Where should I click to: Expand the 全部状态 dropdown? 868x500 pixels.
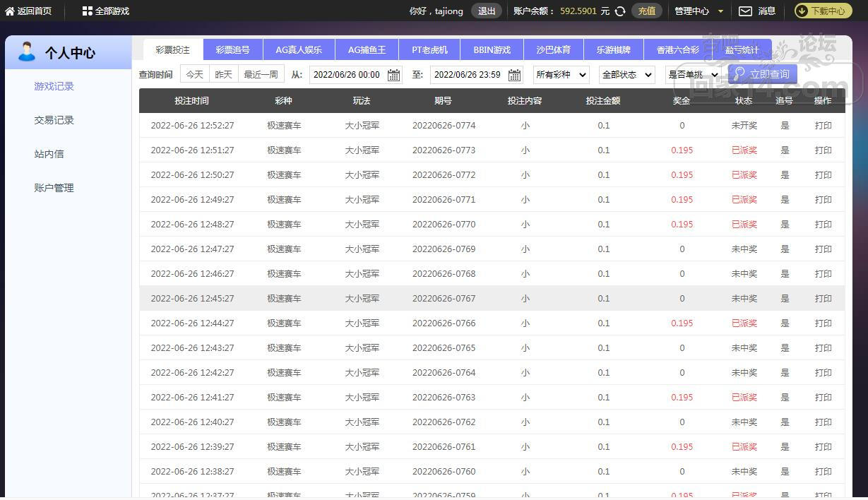click(x=626, y=75)
